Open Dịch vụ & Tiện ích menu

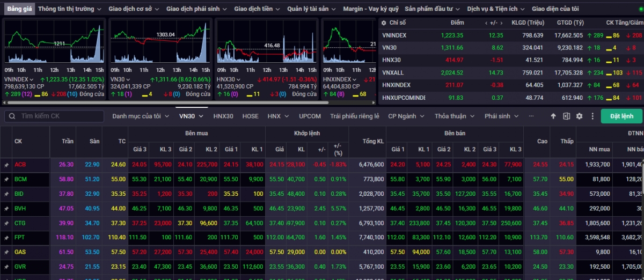pos(496,9)
